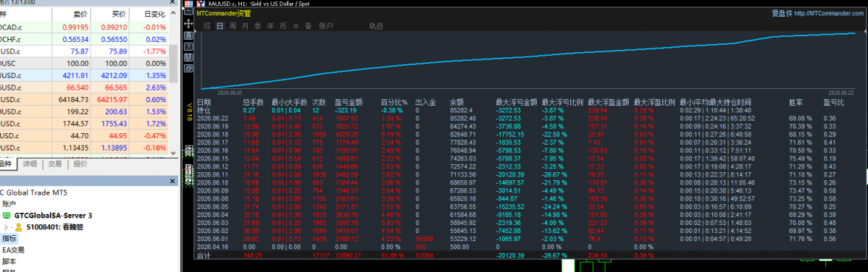This screenshot has height=272, width=868.
Task: Click the 2026.04.16 date row
Action: pos(212,247)
